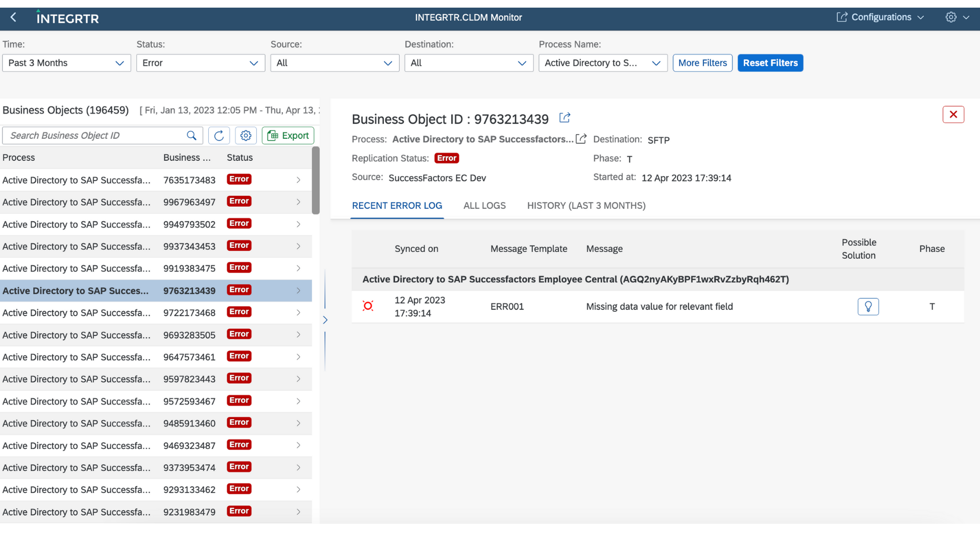
Task: Open the HISTORY (LAST 3 MONTHS) tab
Action: pos(586,206)
